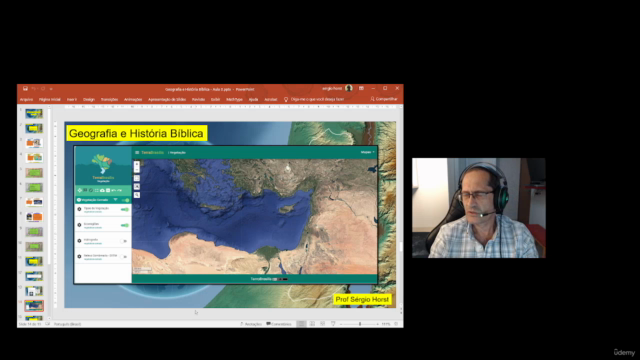Select the Animações tab
This screenshot has width=640, height=360.
tap(133, 99)
